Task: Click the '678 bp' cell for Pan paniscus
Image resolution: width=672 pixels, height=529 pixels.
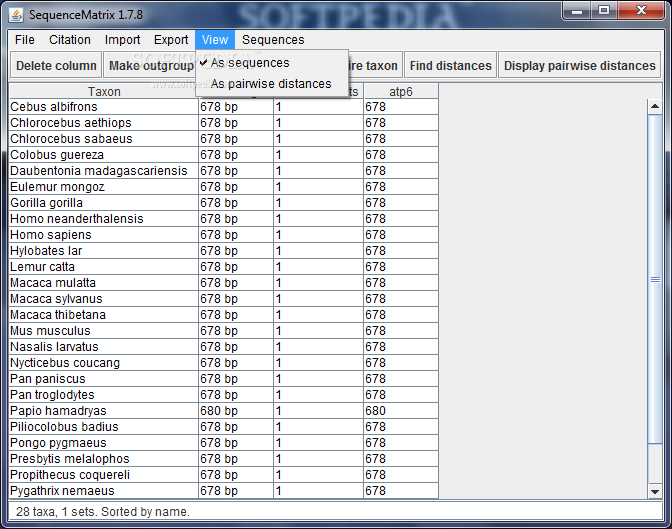Action: [x=236, y=379]
